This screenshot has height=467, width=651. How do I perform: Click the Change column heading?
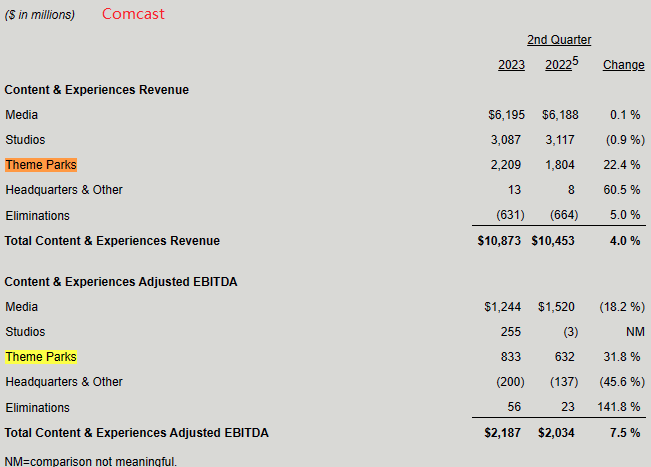624,65
